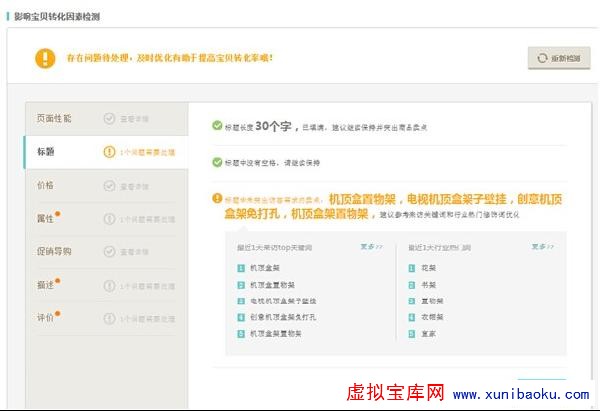Open the 描述 tab in the sidebar
Screen dimensions: 600x411
coord(45,285)
